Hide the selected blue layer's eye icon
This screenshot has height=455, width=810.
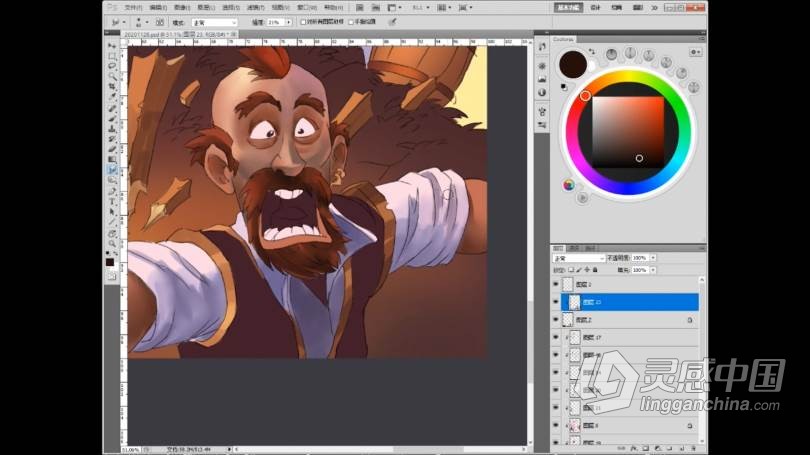tap(556, 302)
